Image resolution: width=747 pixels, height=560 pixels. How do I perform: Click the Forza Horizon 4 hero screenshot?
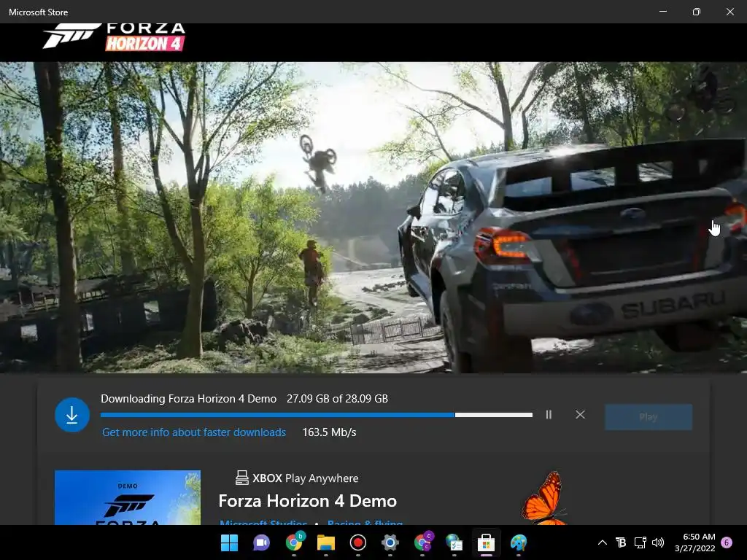[x=373, y=217]
